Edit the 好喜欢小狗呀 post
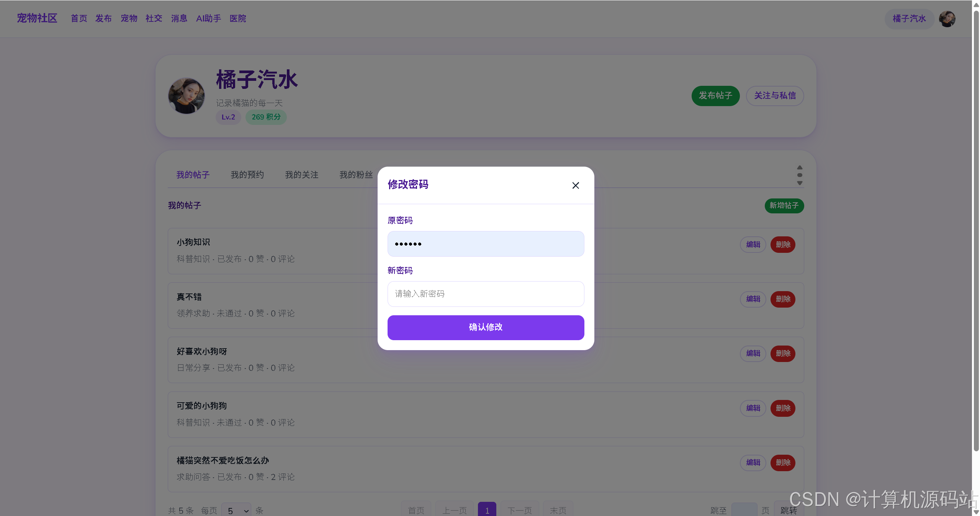Viewport: 980px width, 516px height. (753, 353)
